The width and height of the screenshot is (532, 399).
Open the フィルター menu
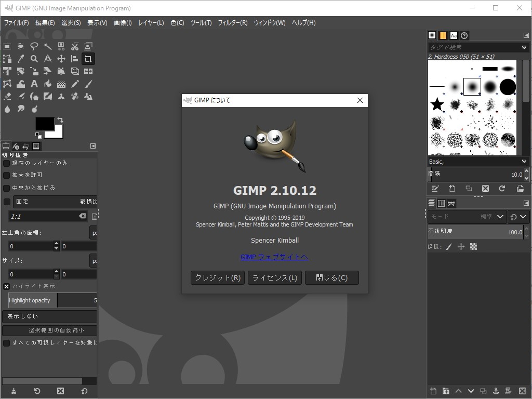(x=232, y=23)
